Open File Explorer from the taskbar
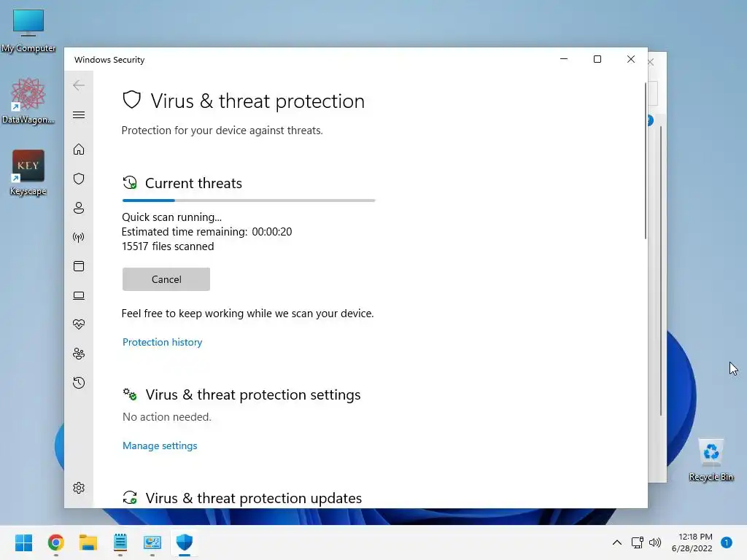This screenshot has width=747, height=560. [x=88, y=542]
